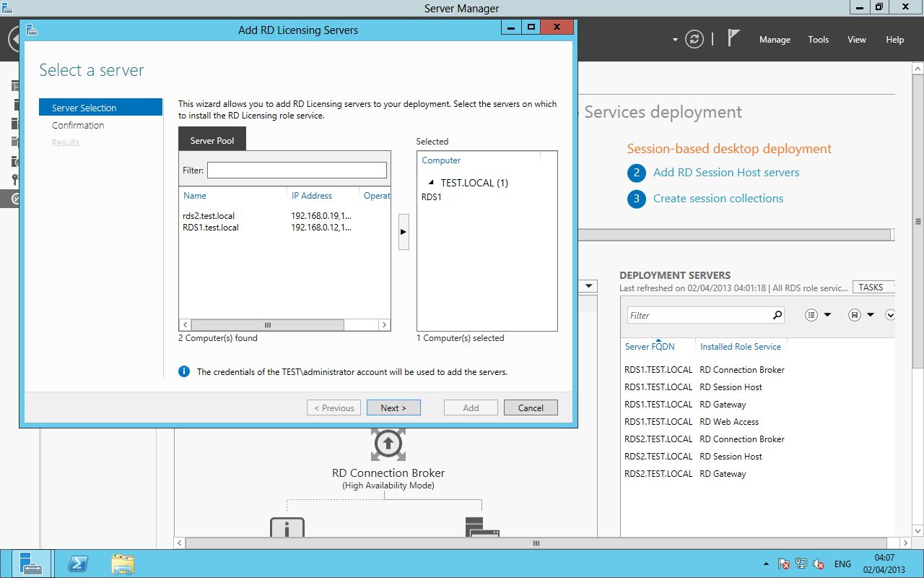The image size is (924, 578).
Task: Open the Add RD Session Host servers link
Action: pos(726,173)
